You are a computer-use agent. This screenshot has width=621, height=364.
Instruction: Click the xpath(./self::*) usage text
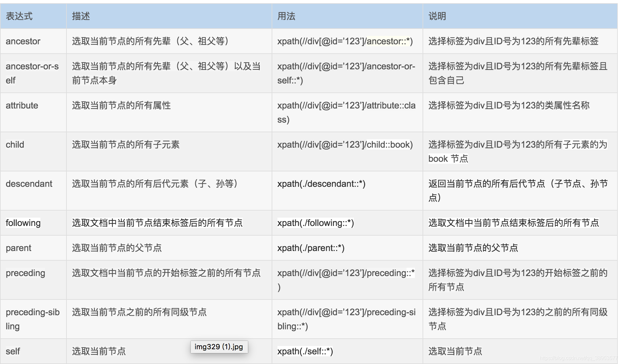pos(305,351)
